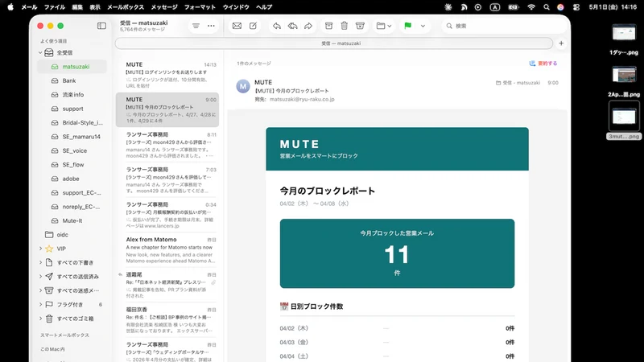
Task: Expand the フラグ付き flagged group
Action: pyautogui.click(x=40, y=305)
